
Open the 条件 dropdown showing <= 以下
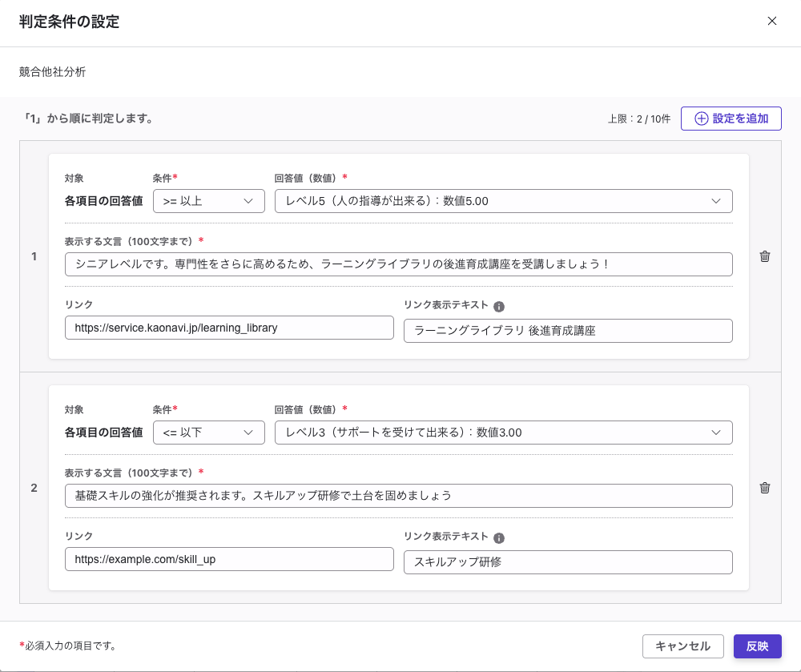208,433
